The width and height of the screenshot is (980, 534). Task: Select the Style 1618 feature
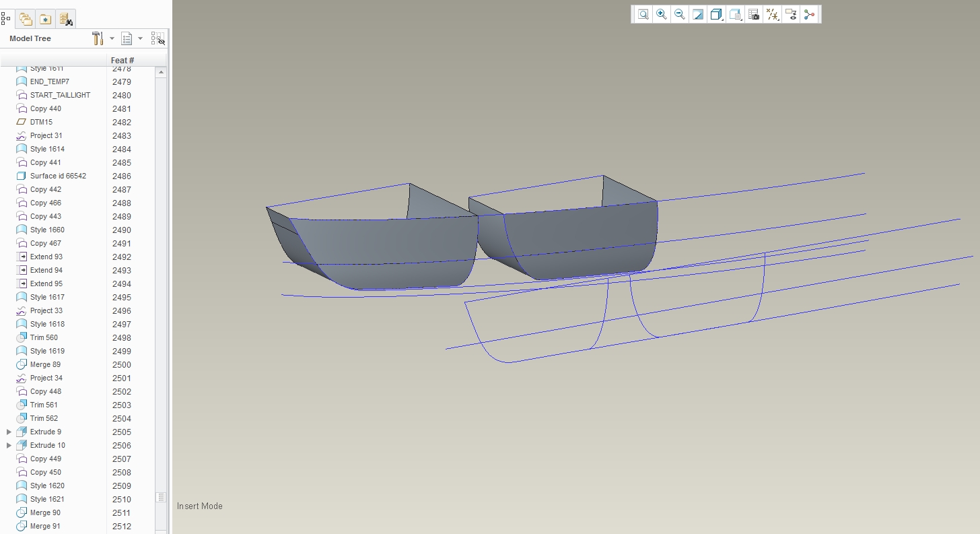click(47, 324)
